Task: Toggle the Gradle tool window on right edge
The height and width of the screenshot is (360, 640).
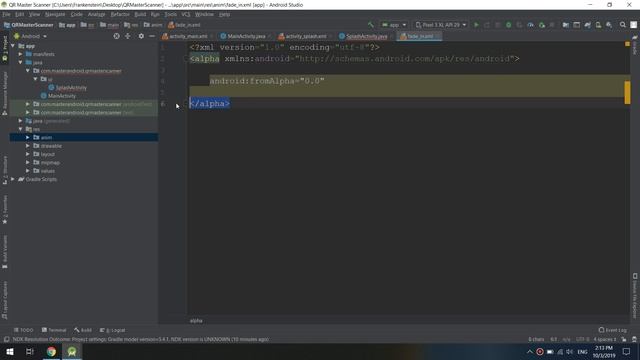Action: [x=635, y=46]
